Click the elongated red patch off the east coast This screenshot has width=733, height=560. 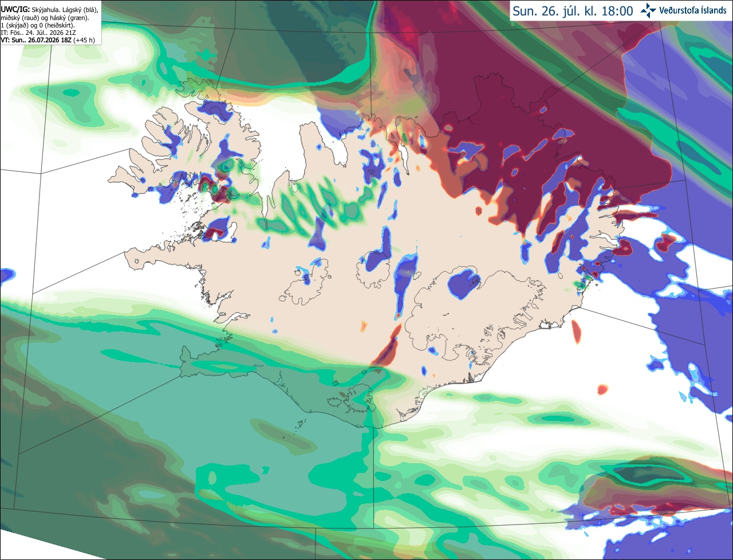pos(576,332)
